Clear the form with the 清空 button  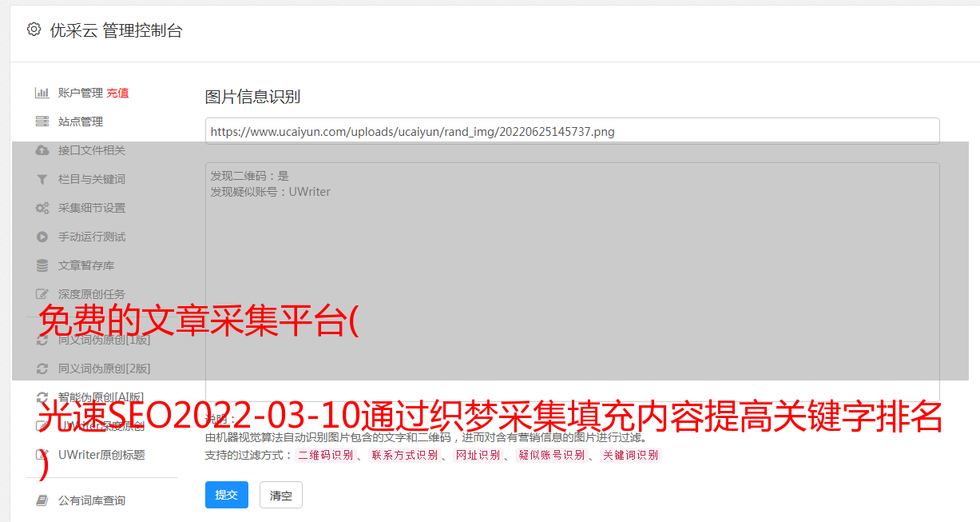coord(281,495)
